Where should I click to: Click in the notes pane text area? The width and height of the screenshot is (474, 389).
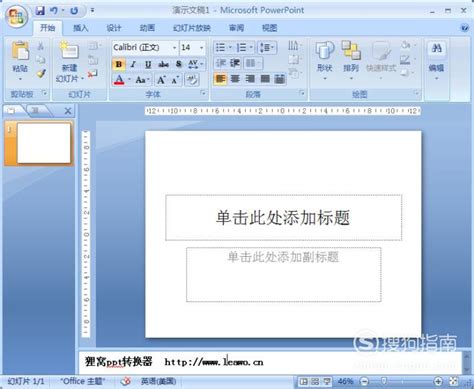(270, 362)
